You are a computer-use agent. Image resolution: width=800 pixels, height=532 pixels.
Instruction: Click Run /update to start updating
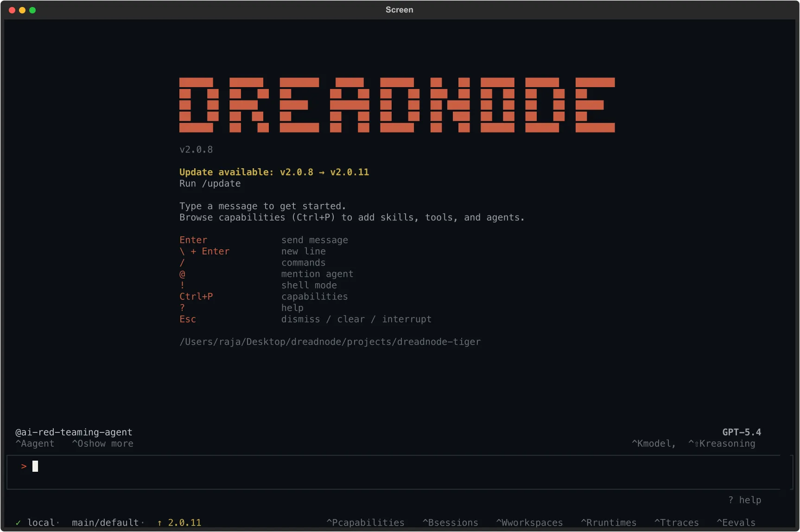point(210,184)
